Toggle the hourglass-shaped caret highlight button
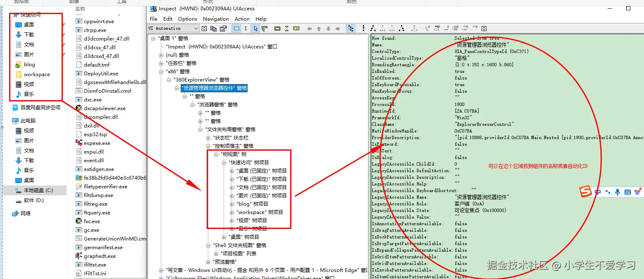644x279 pixels. (286, 29)
